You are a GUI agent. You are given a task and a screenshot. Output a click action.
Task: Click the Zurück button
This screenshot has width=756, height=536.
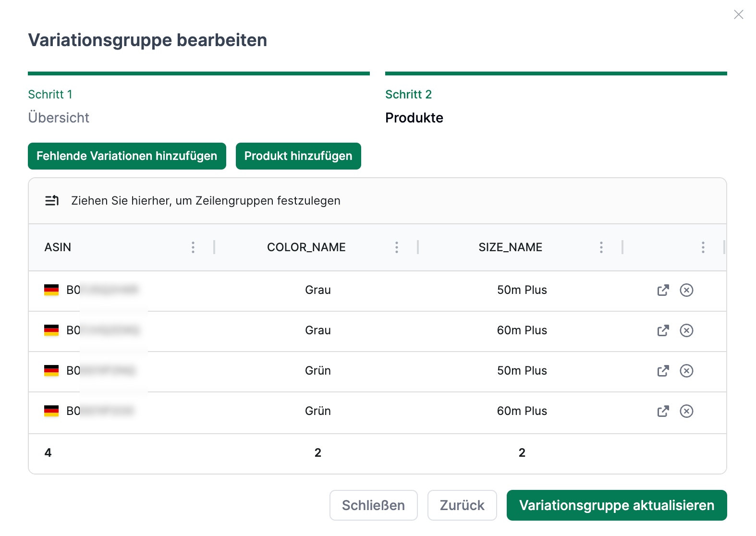pos(462,505)
